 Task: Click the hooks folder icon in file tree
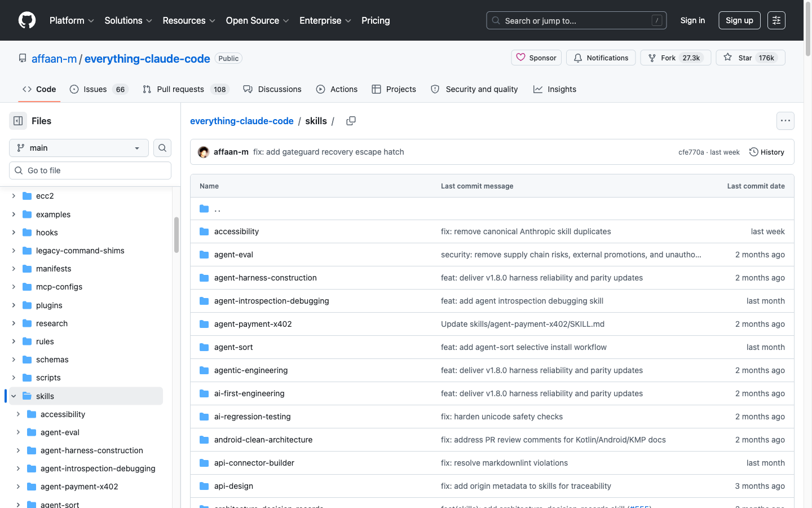pos(27,233)
